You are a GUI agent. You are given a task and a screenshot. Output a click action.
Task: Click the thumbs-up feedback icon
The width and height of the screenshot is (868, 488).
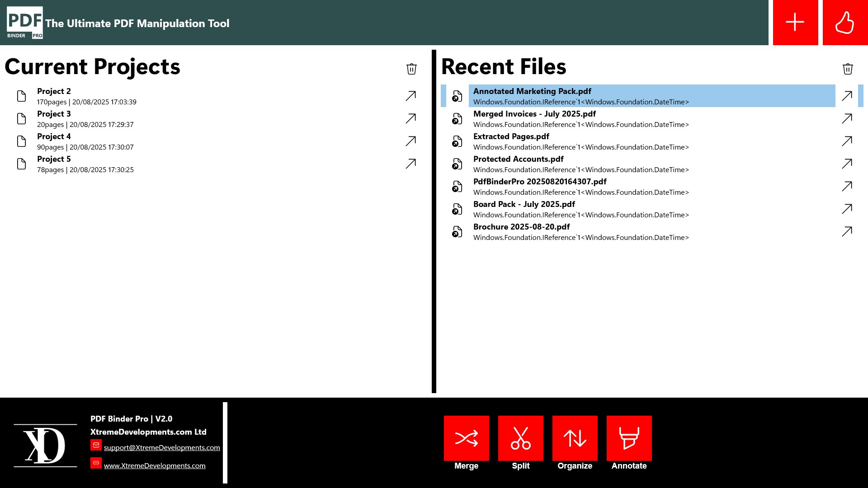(x=845, y=23)
